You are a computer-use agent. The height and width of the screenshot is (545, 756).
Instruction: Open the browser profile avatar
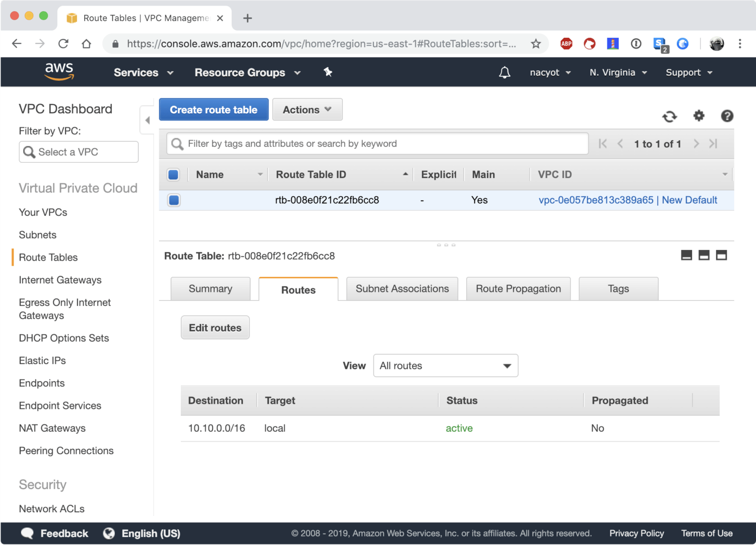717,44
